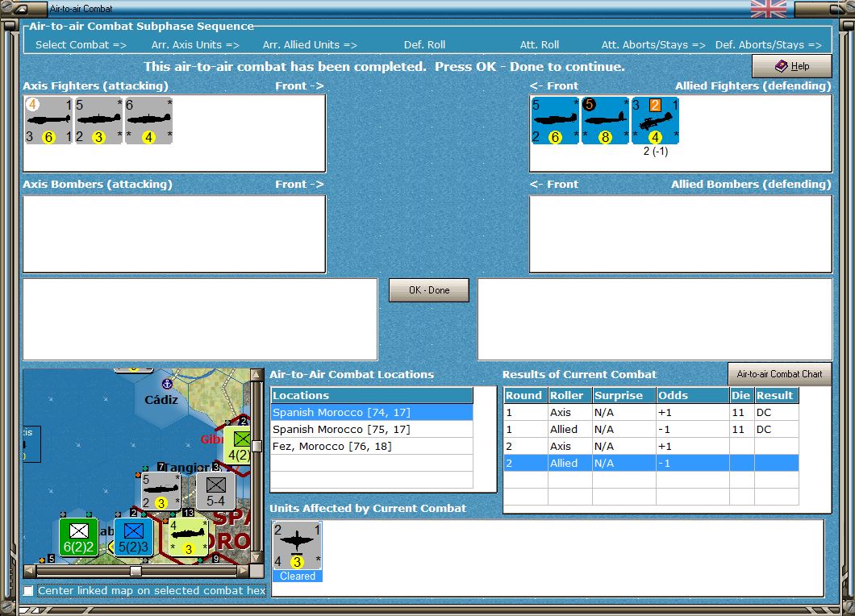Select the Axis fighter with orange 4 marker
The height and width of the screenshot is (616, 855).
[48, 120]
